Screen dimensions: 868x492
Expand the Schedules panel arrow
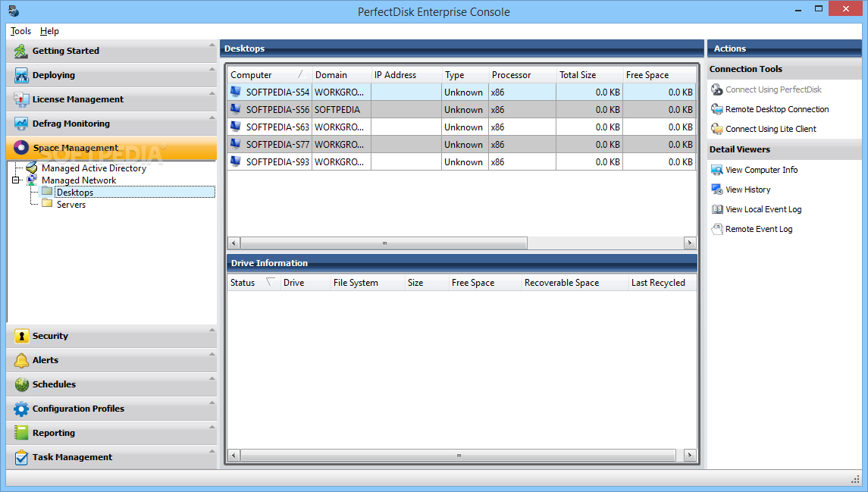[x=212, y=378]
